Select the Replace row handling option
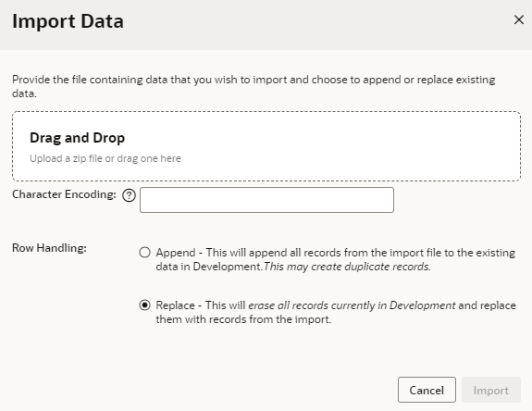This screenshot has width=532, height=411. 145,305
